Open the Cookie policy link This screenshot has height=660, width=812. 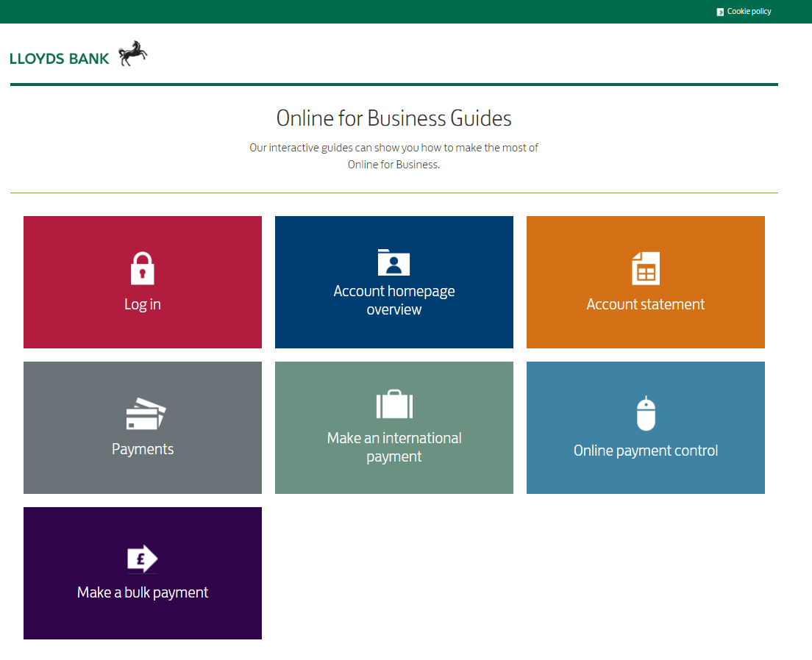point(749,11)
